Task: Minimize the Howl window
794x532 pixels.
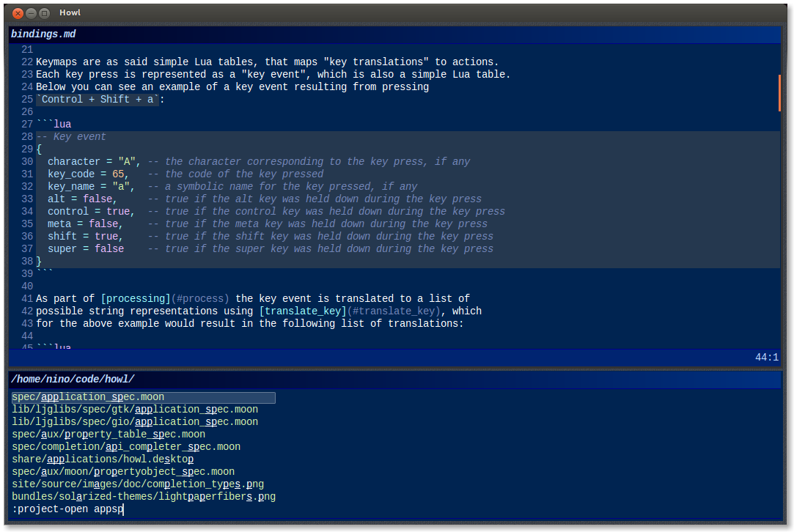Action: (32, 13)
